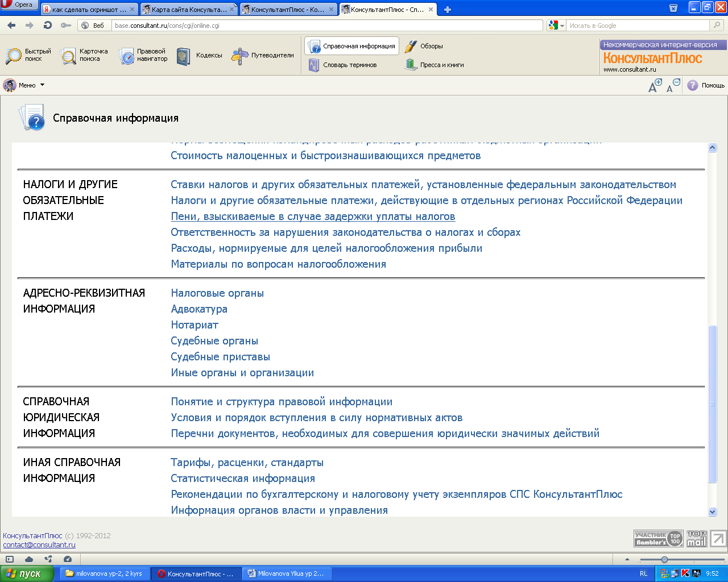Open Обзоры reviews

[x=424, y=46]
